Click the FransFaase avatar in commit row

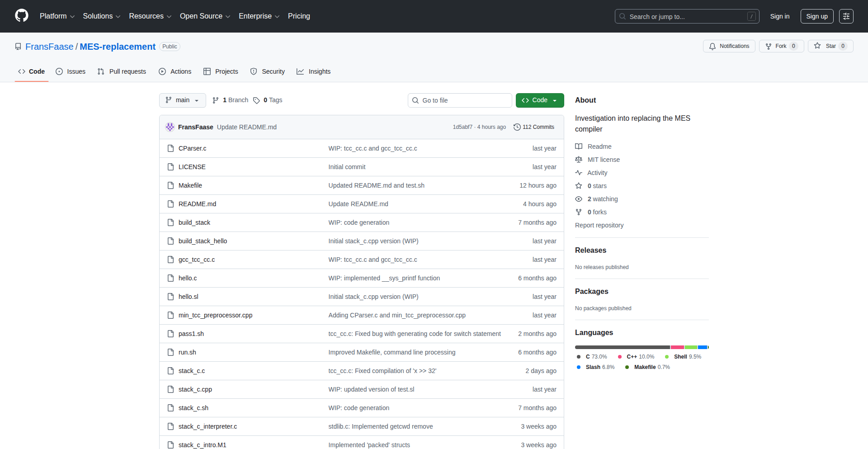coord(170,127)
